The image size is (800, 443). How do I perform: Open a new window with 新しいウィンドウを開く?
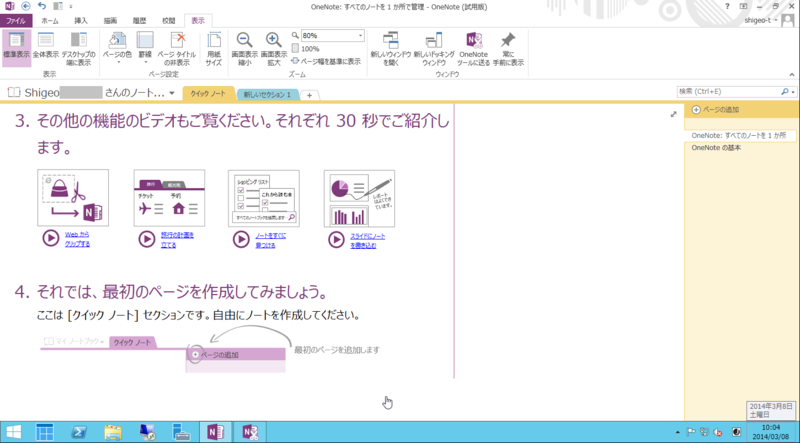coord(390,48)
